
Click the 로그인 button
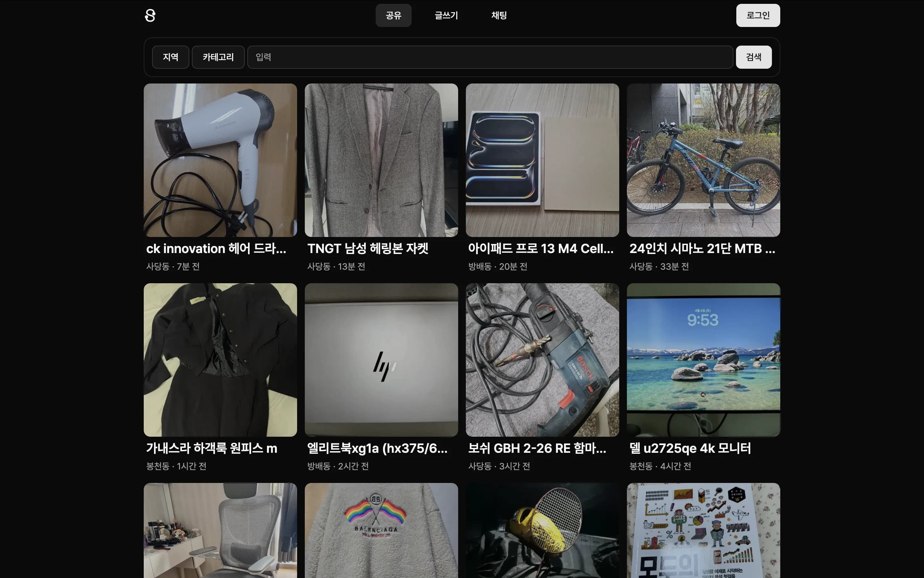(x=758, y=15)
